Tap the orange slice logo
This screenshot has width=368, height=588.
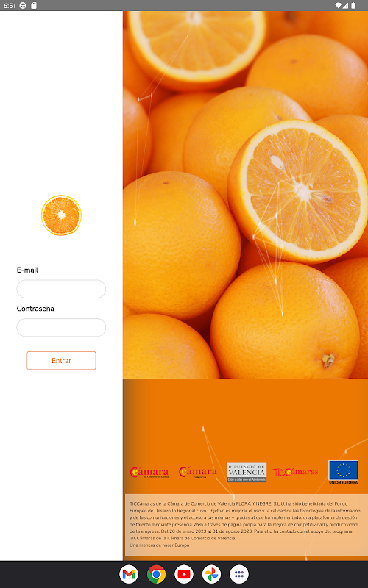click(61, 215)
